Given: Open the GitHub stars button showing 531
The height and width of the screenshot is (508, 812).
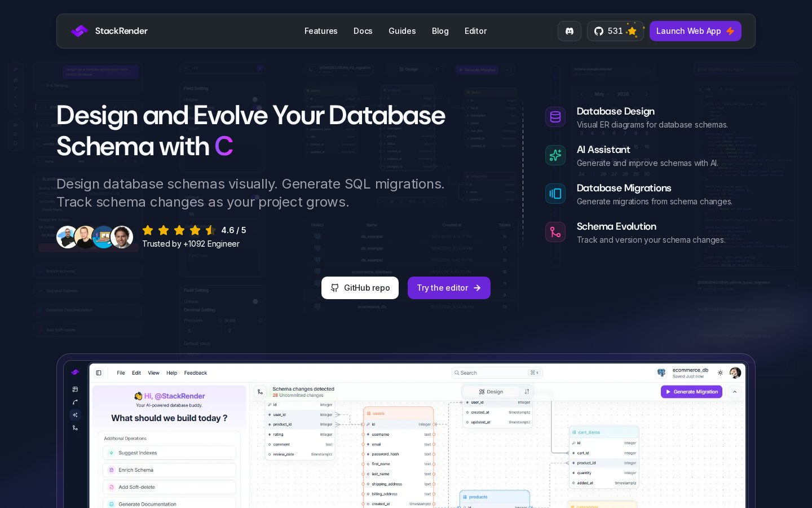Looking at the screenshot, I should pos(615,31).
